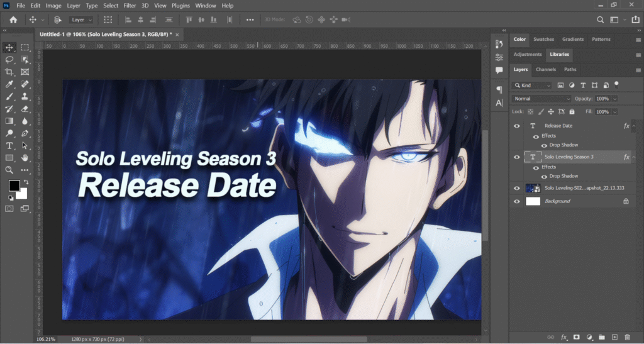
Task: Open the Opacity slider dropdown arrow
Action: [615, 99]
